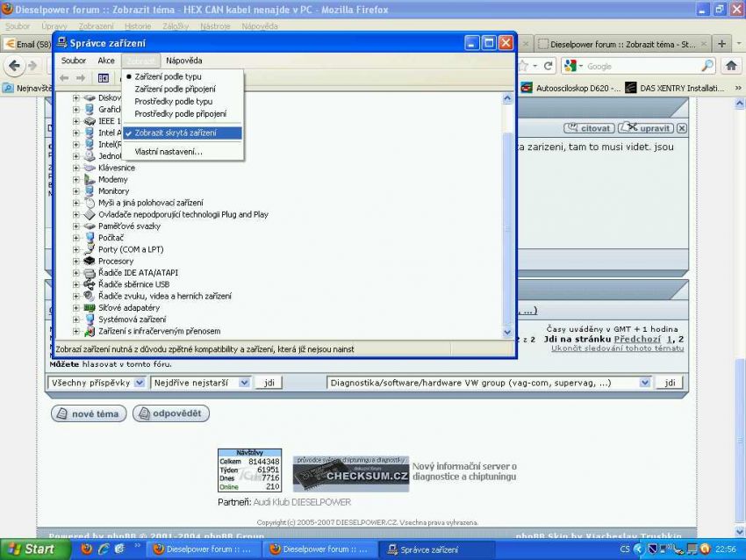This screenshot has width=746, height=560.
Task: Open the Soubor menu in Správce zařízení
Action: coord(73,61)
